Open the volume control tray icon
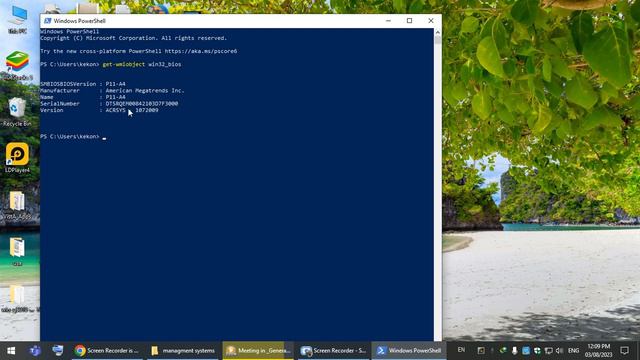This screenshot has height=360, width=640. tap(560, 351)
